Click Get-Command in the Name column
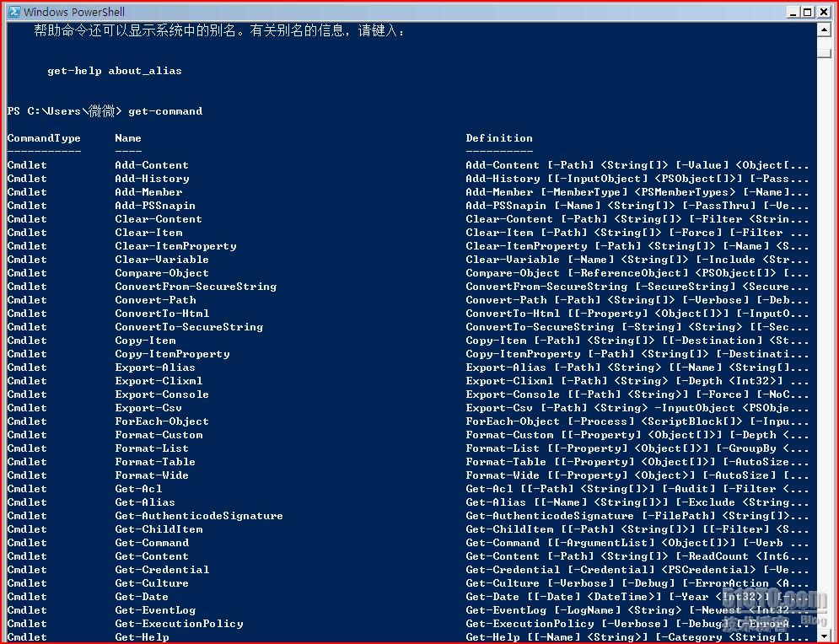 pos(152,542)
